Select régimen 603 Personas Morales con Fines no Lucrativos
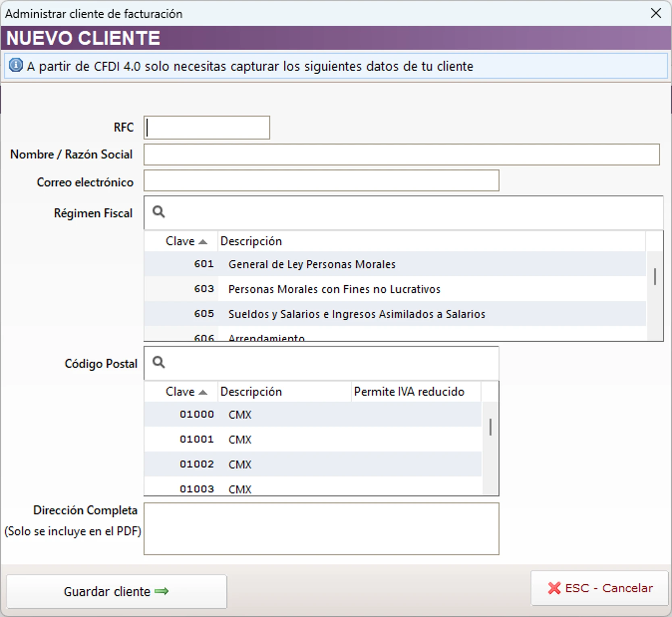The image size is (672, 617). pyautogui.click(x=334, y=289)
